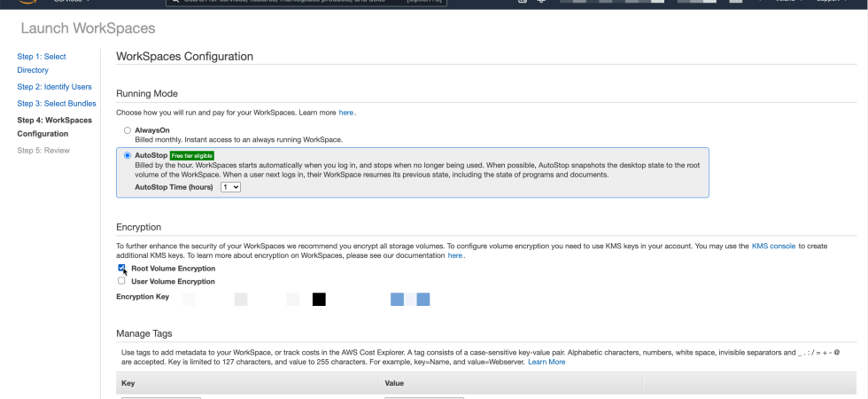Image resolution: width=868 pixels, height=399 pixels.
Task: Click Step 5: Review in the sidebar
Action: pos(43,151)
